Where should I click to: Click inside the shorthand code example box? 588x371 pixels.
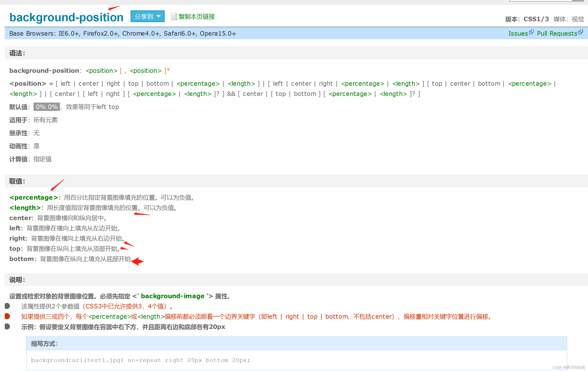pos(140,360)
